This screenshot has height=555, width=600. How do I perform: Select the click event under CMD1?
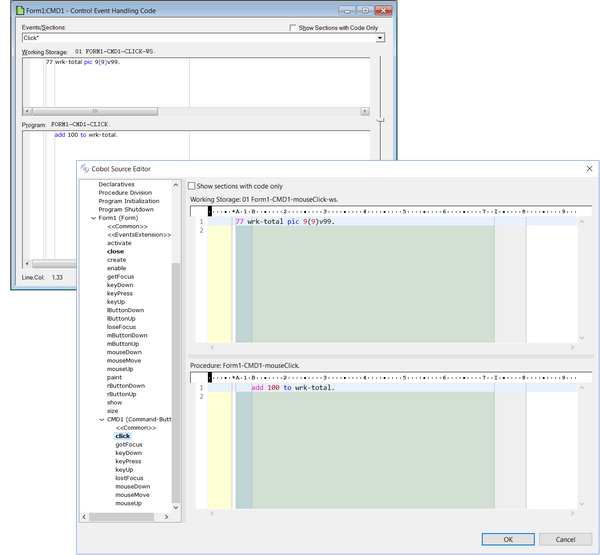(x=122, y=436)
